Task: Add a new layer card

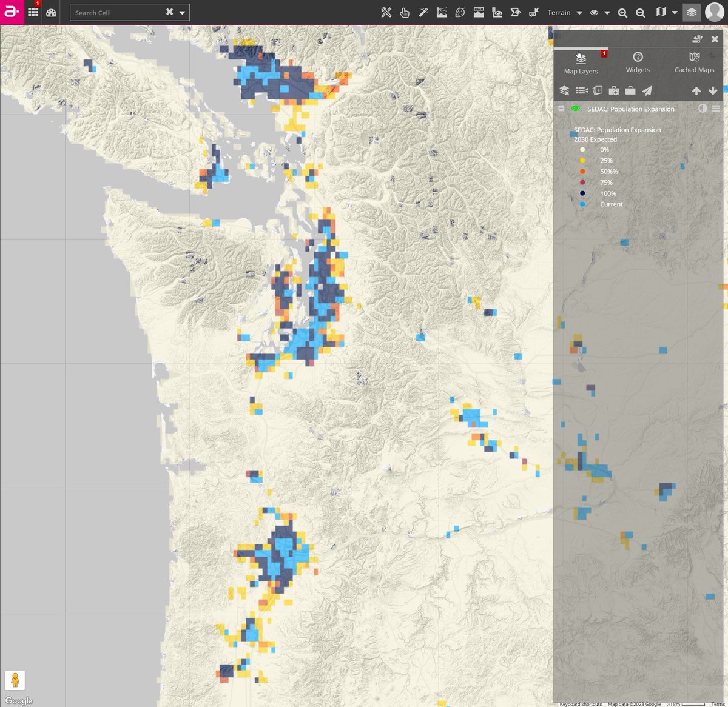Action: pos(598,90)
